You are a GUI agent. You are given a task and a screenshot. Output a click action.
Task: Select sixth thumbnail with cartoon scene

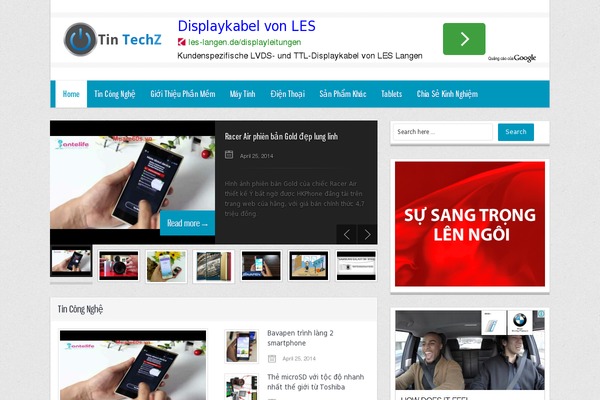tap(308, 266)
